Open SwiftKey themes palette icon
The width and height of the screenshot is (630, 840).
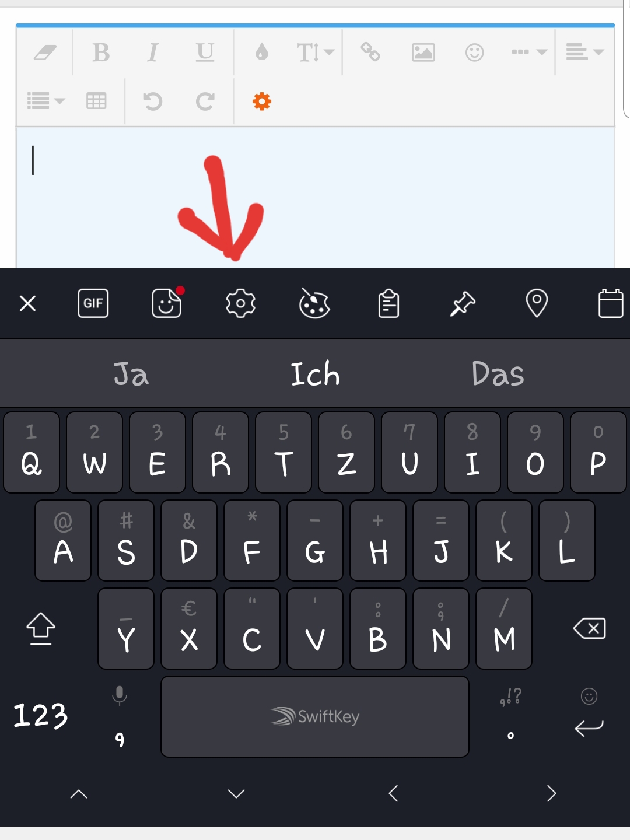pos(314,303)
